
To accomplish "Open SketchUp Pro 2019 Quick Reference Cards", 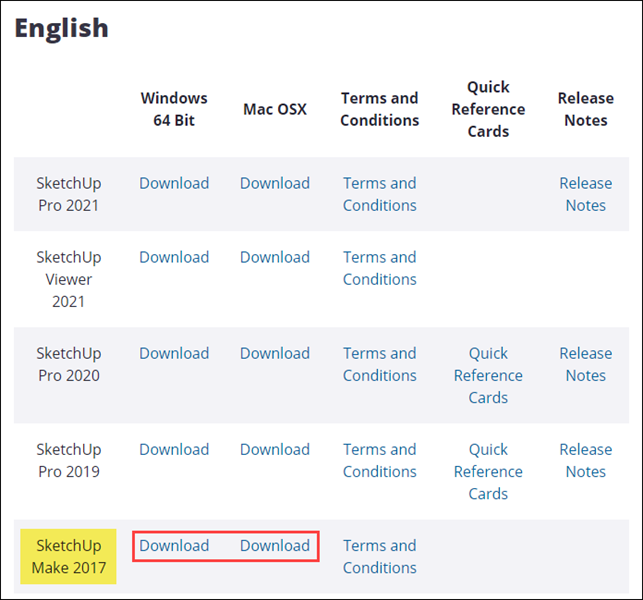I will 488,471.
